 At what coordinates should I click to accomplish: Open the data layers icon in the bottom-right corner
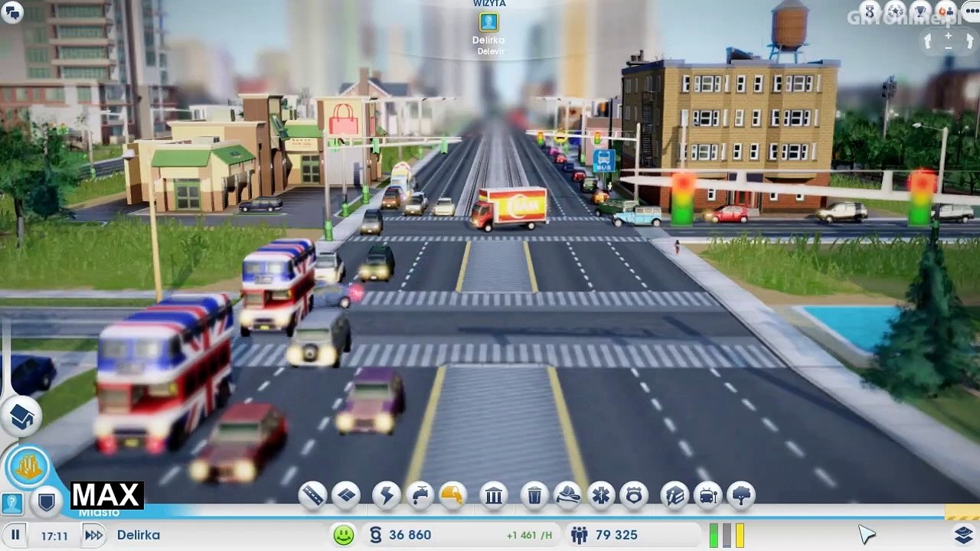(964, 534)
